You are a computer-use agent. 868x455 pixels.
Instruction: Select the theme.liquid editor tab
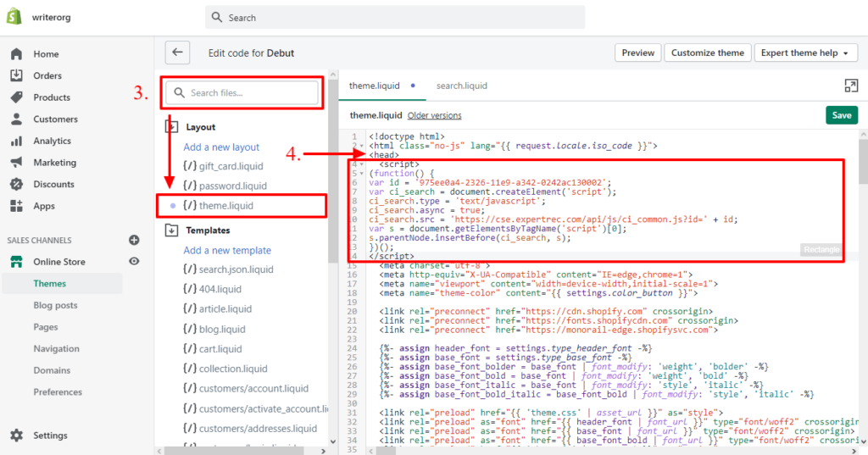376,86
